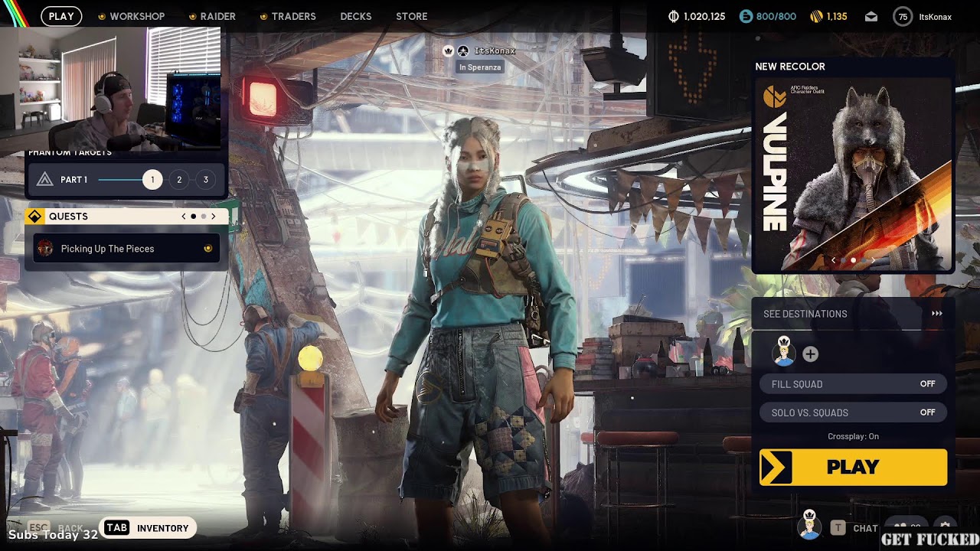The width and height of the screenshot is (980, 551).
Task: Click the coin currency icon beside 1,020,125
Action: [674, 16]
